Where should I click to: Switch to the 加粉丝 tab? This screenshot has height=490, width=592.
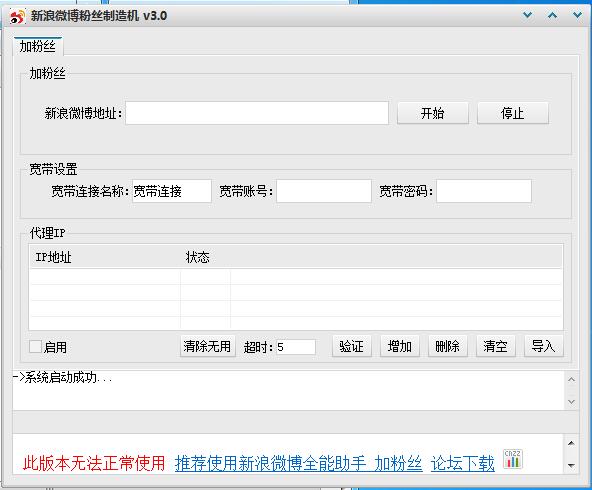[38, 46]
